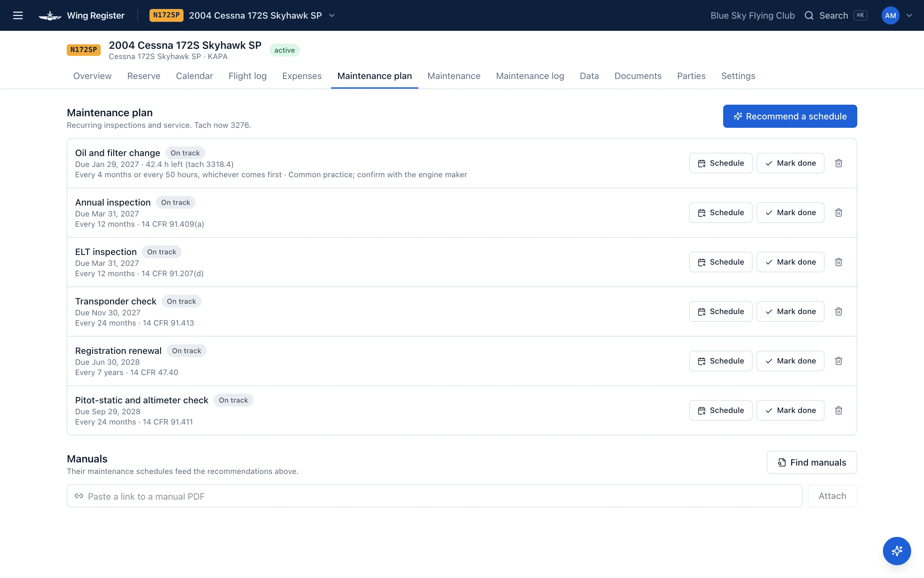Switch to the Reserve tab
Viewport: 924px width, 578px height.
tap(143, 76)
